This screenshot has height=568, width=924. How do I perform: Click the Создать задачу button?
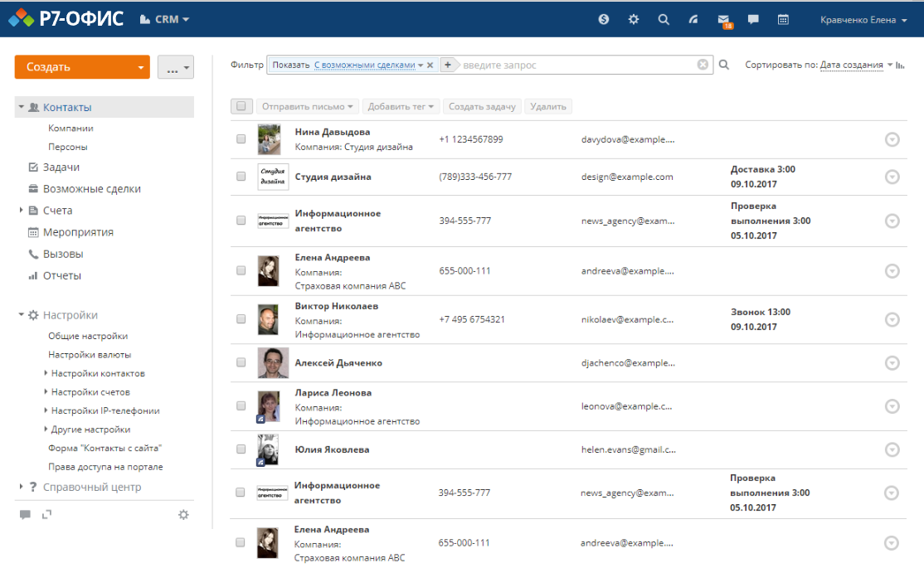(482, 106)
